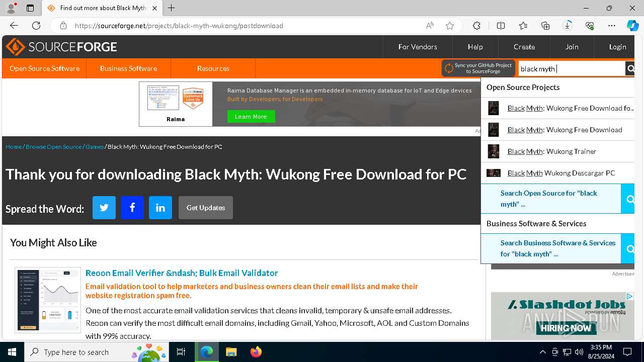
Task: Launch Firefox from taskbar
Action: point(256,352)
